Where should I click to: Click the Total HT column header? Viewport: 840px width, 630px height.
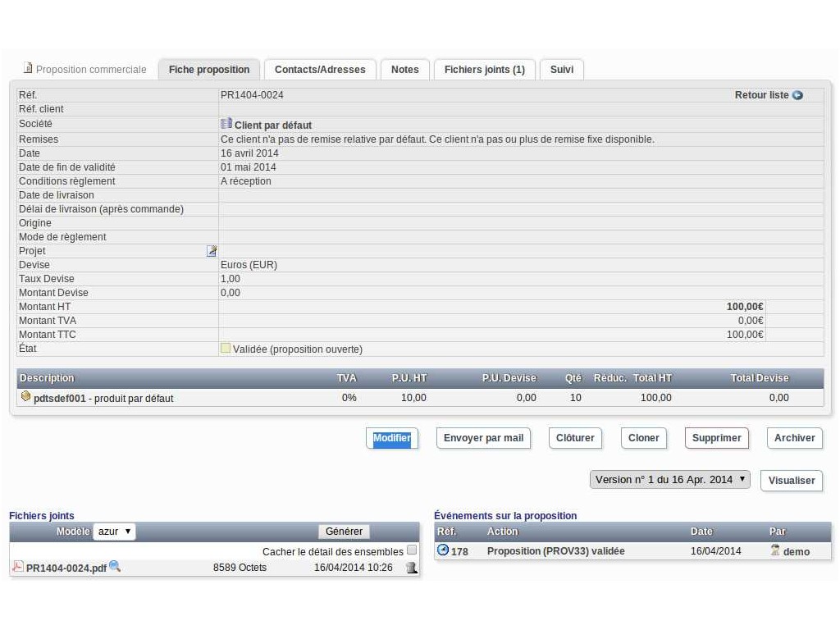click(x=652, y=377)
